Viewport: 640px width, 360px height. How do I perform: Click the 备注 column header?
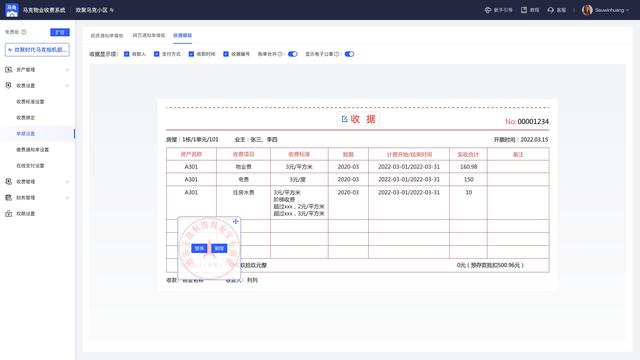tap(518, 154)
